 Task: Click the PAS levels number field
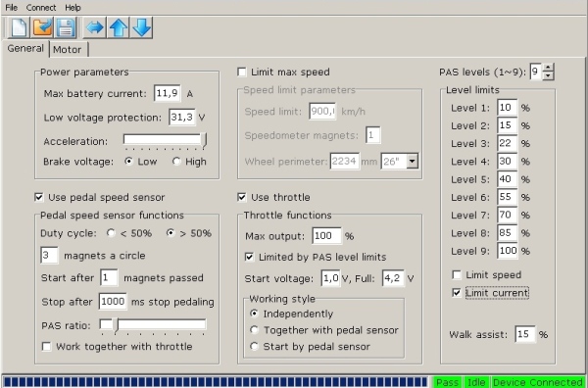(x=535, y=72)
